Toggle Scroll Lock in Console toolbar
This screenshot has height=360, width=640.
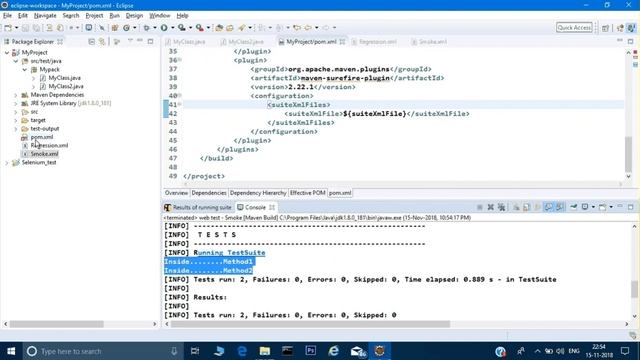[527, 207]
